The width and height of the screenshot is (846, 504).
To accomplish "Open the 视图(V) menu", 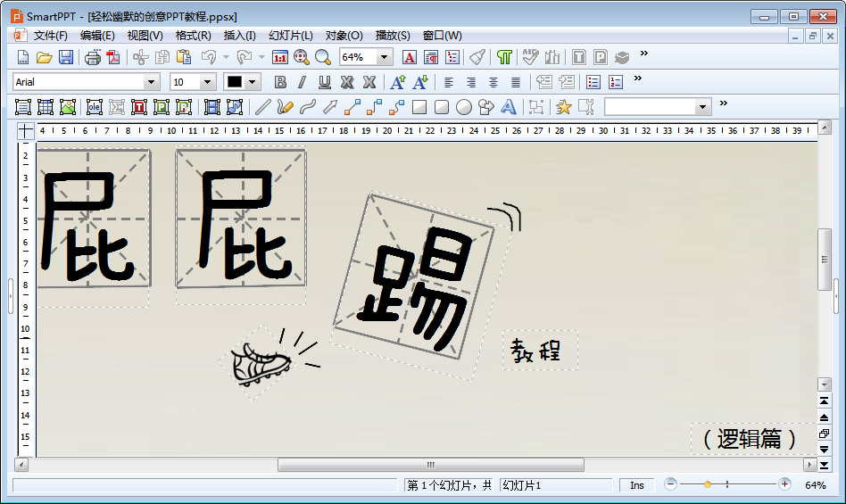I will coord(145,36).
